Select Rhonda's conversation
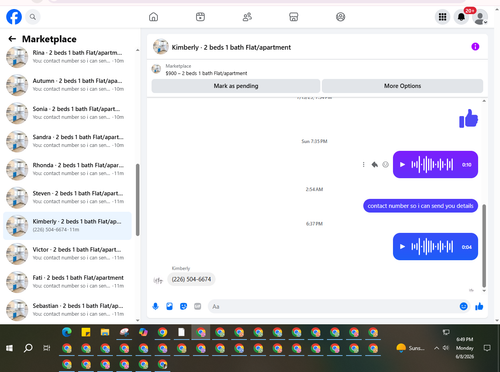The height and width of the screenshot is (372, 500). (x=67, y=169)
